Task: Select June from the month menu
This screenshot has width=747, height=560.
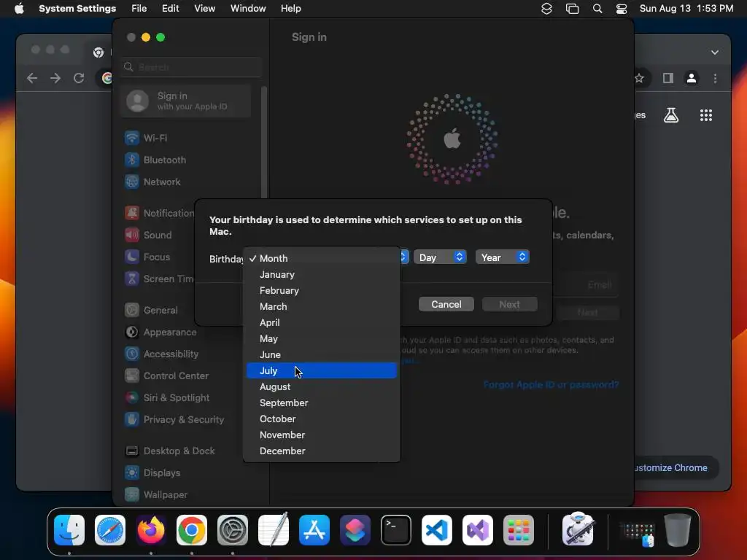Action: [322, 355]
